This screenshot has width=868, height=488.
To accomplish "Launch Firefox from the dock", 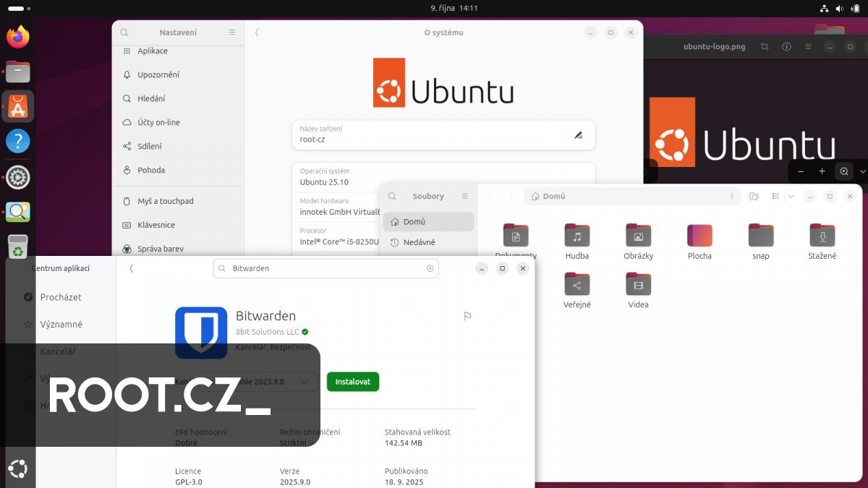I will tap(17, 36).
